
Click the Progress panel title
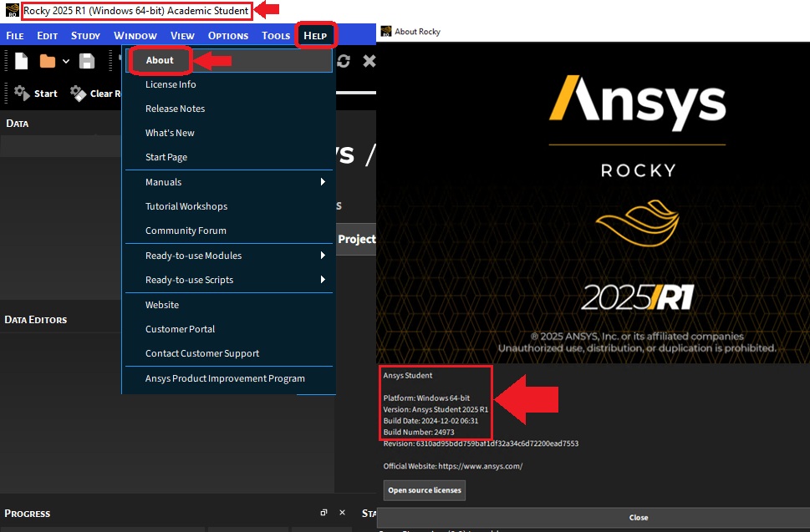coord(28,513)
